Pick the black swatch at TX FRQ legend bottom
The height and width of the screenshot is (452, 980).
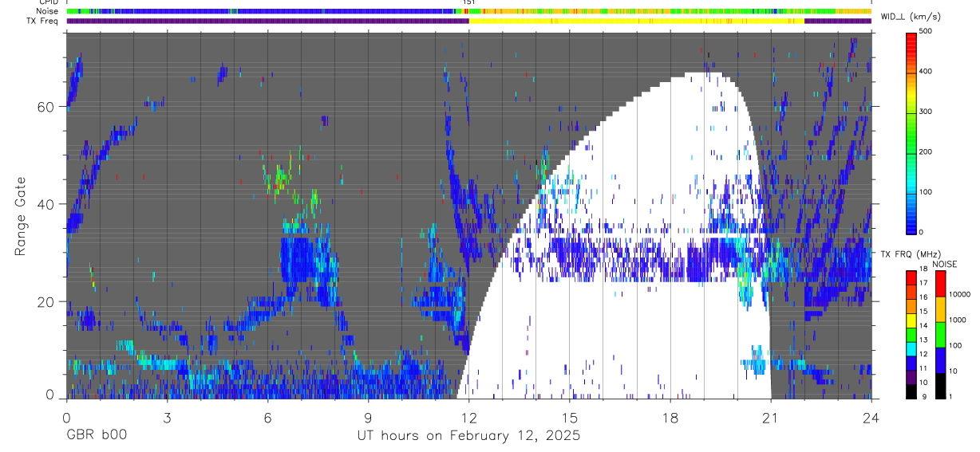point(911,390)
